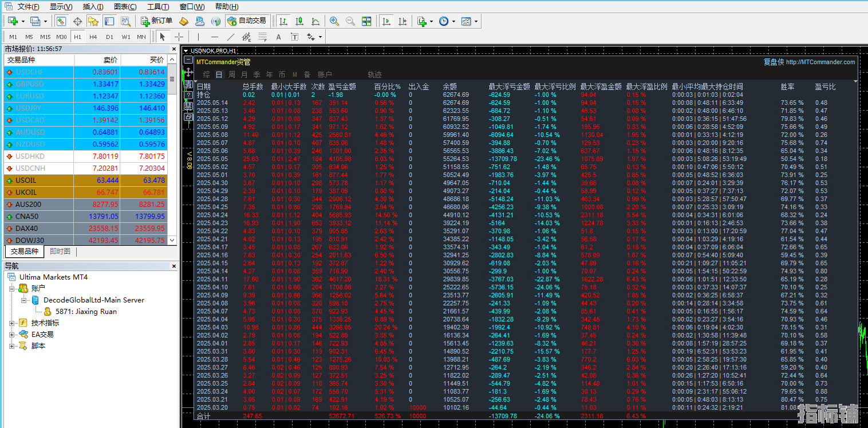
Task: Select the crosshair tool
Action: [179, 37]
